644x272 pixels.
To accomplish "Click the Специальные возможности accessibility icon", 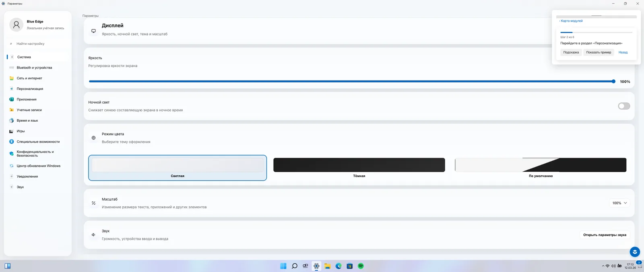I will 12,141.
